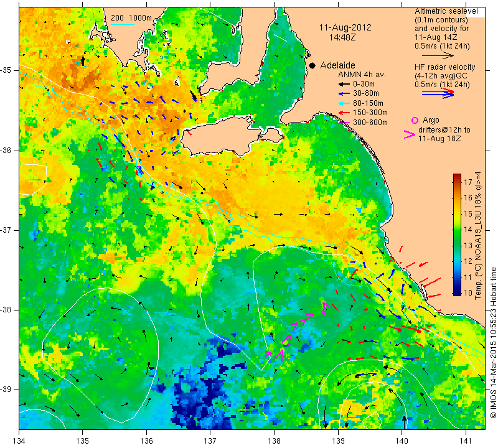This screenshot has height=448, width=498.
Task: Click the longitude label 139
Action: coord(338,441)
